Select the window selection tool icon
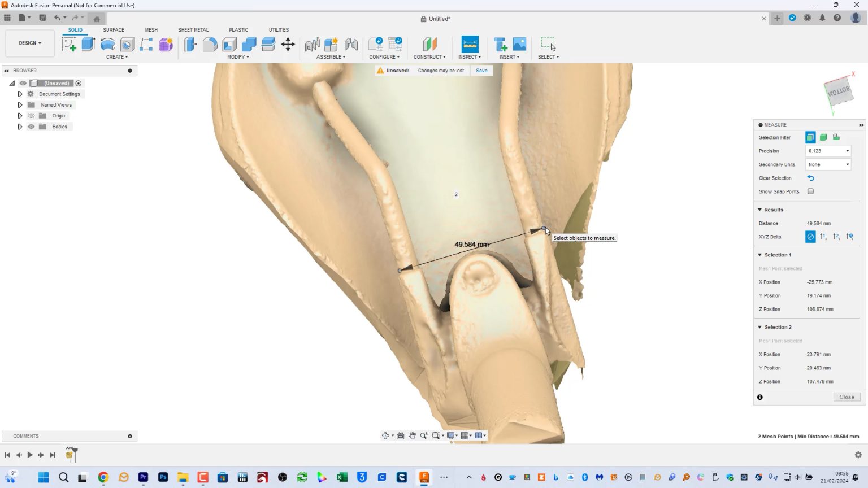The width and height of the screenshot is (868, 488). pos(548,44)
